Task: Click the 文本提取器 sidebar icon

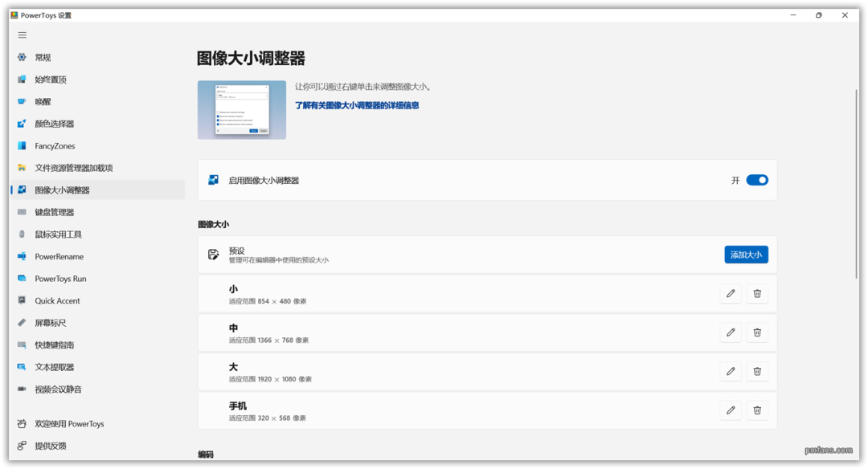Action: (x=22, y=367)
